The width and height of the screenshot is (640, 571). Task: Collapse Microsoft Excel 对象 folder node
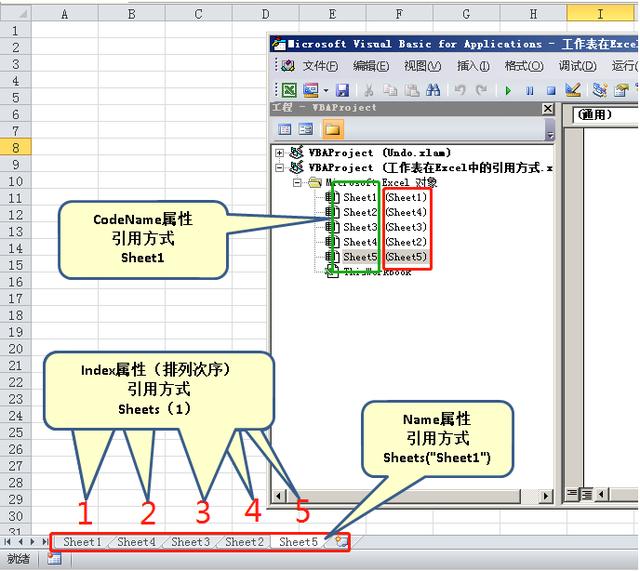297,183
